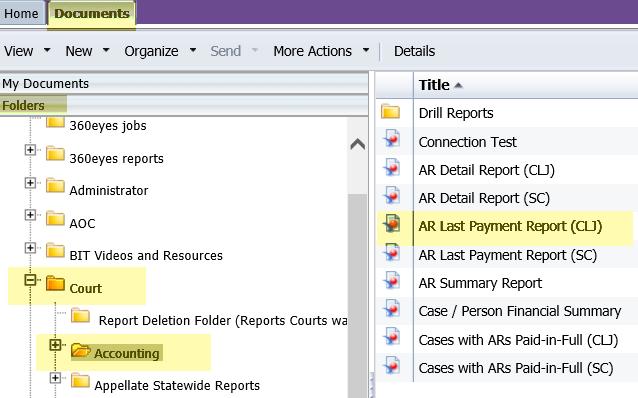Open the Organize menu
638x398 pixels.
click(x=151, y=51)
